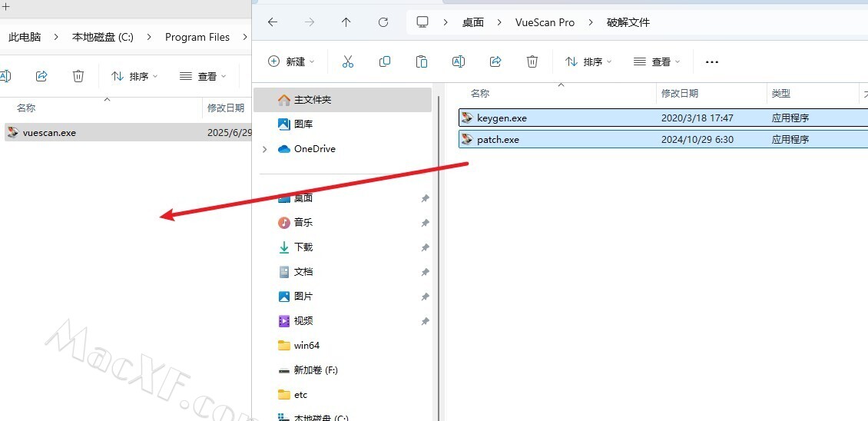Open 查看 dropdown in right window
868x421 pixels.
click(x=657, y=61)
